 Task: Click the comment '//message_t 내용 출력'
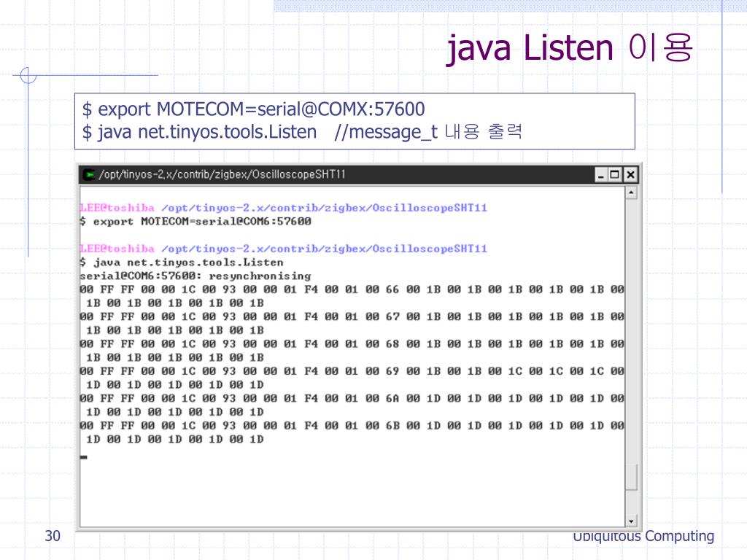(x=428, y=132)
